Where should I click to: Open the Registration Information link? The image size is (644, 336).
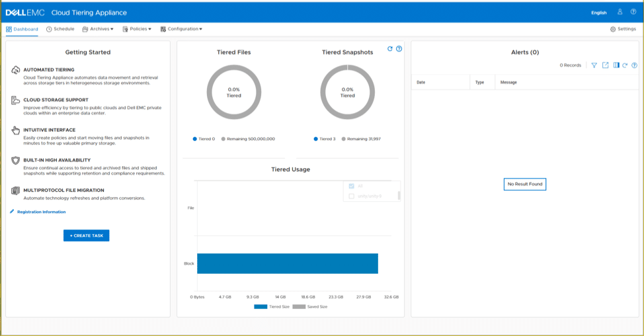tap(41, 212)
